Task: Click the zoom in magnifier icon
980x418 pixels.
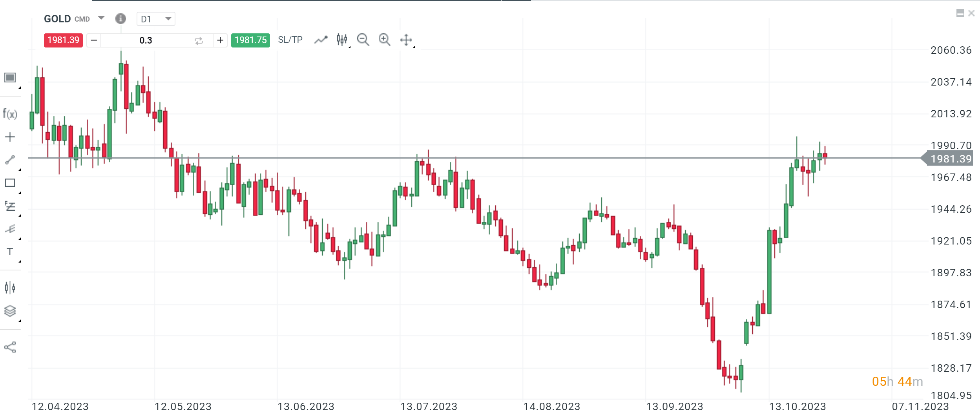Action: click(384, 40)
